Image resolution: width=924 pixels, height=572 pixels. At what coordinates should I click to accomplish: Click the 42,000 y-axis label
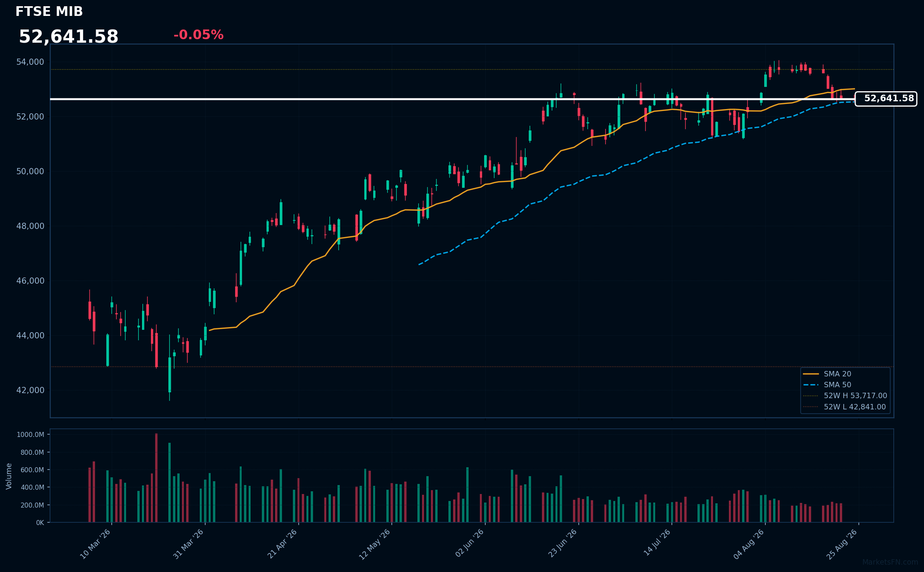pyautogui.click(x=30, y=390)
